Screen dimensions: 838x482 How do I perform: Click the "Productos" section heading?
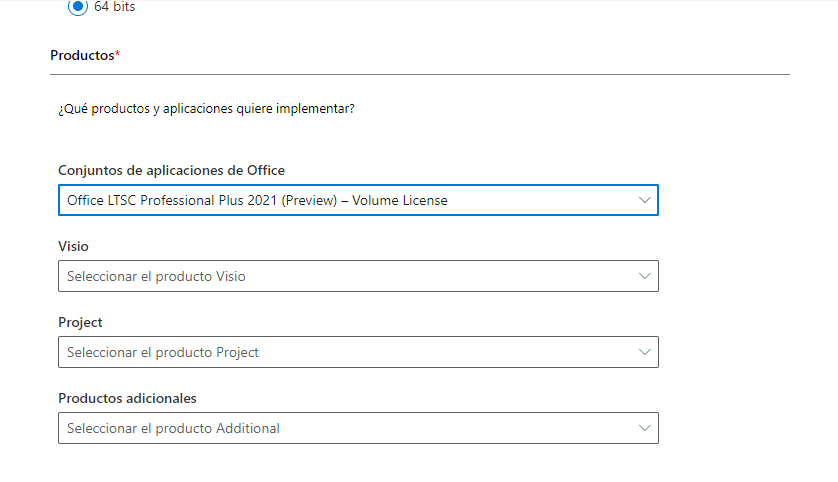(82, 56)
